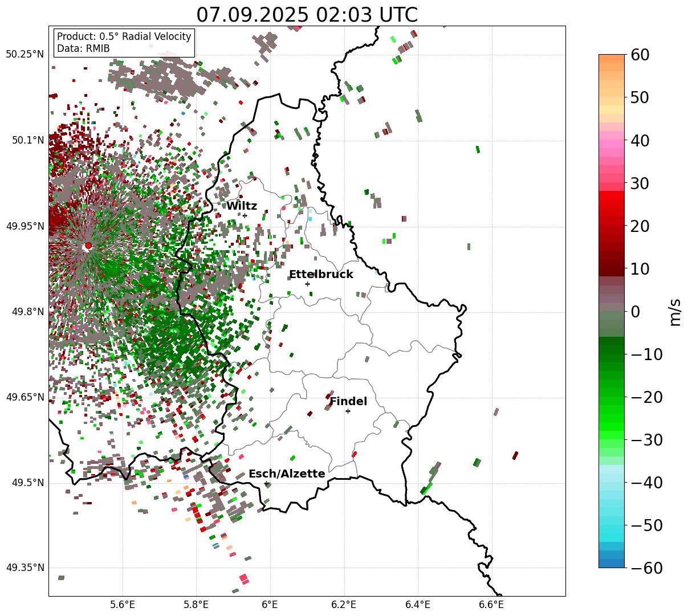The width and height of the screenshot is (688, 616).
Task: Pick the blue -60 m/s end of colorbar
Action: tap(612, 563)
